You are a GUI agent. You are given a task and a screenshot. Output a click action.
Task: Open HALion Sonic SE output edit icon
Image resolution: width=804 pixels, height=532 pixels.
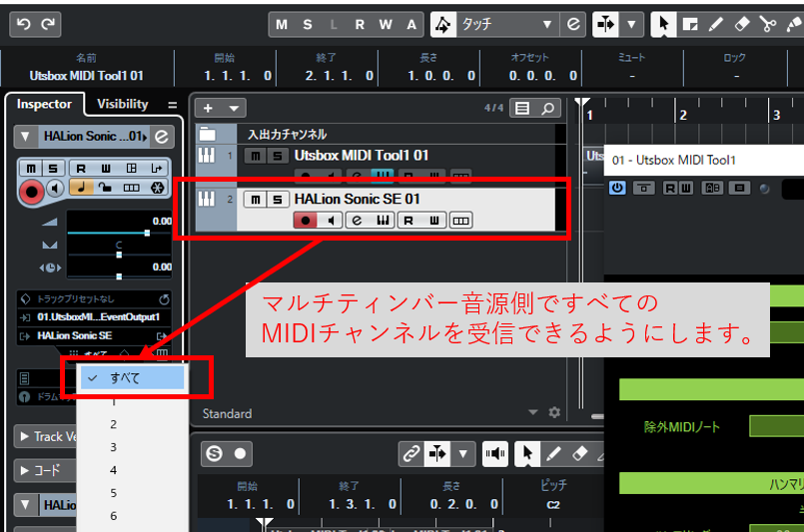[x=161, y=336]
